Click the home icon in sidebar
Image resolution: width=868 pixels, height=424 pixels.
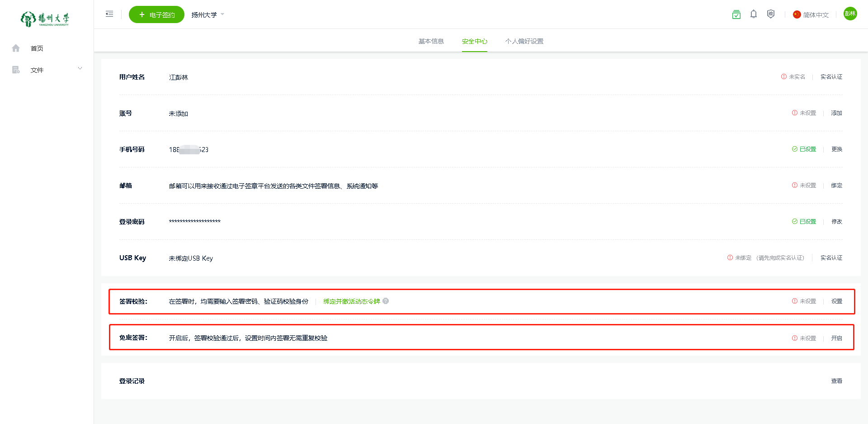(x=16, y=48)
